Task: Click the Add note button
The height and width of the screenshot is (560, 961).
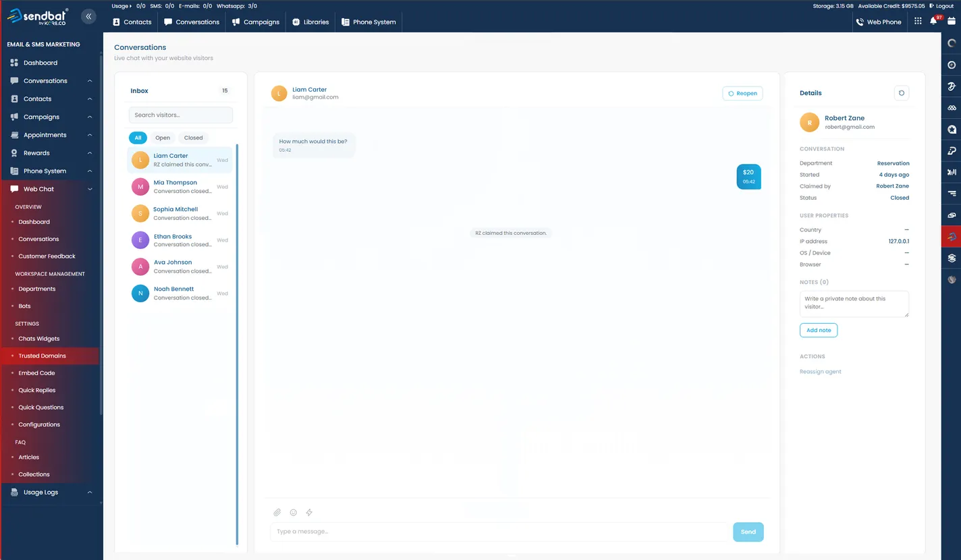Action: coord(819,331)
